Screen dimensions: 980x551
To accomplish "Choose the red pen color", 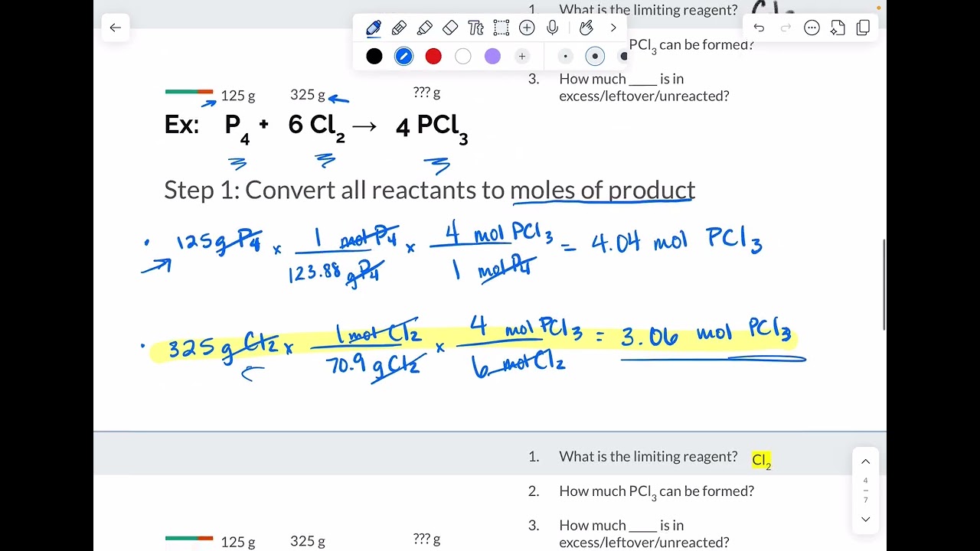I will (x=433, y=57).
